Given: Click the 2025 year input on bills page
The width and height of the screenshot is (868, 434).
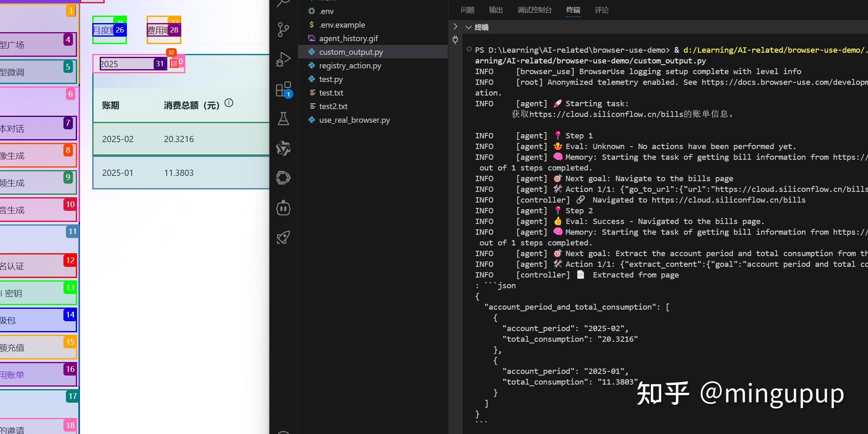Looking at the screenshot, I should pos(133,64).
